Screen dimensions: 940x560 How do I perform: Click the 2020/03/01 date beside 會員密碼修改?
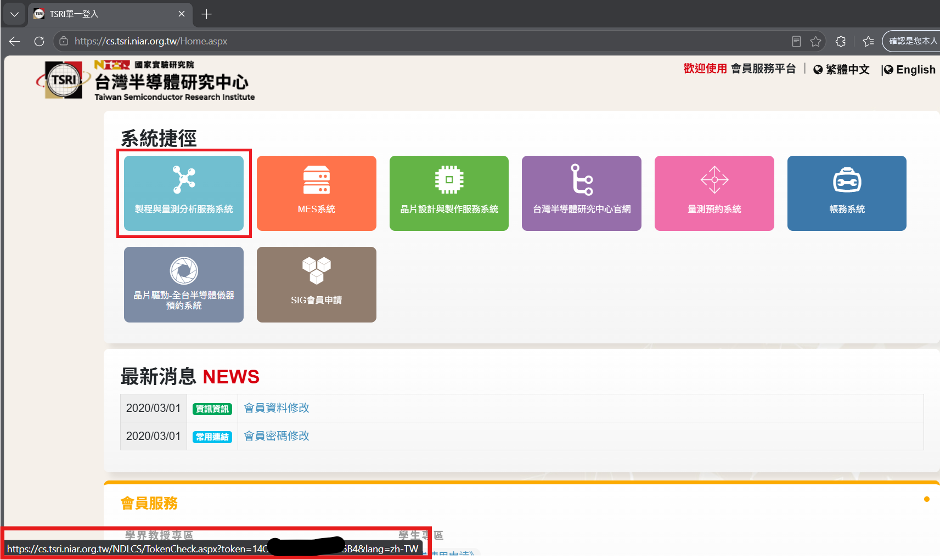click(x=154, y=436)
